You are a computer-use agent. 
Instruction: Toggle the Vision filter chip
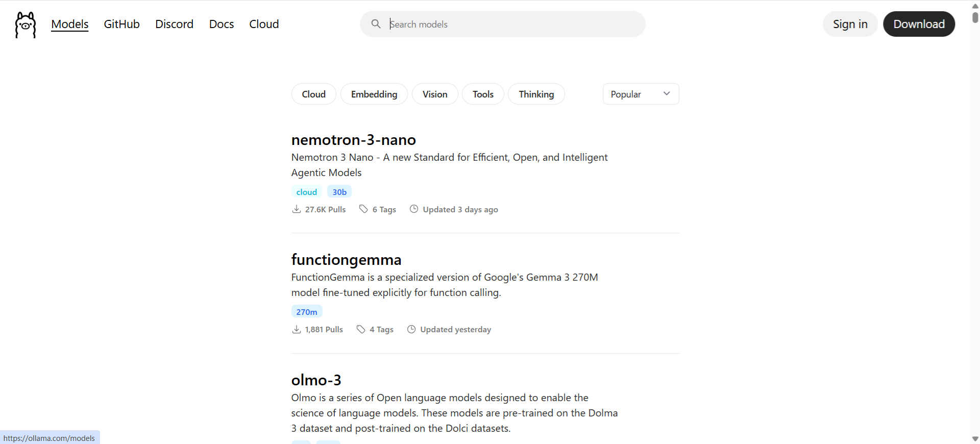coord(434,94)
